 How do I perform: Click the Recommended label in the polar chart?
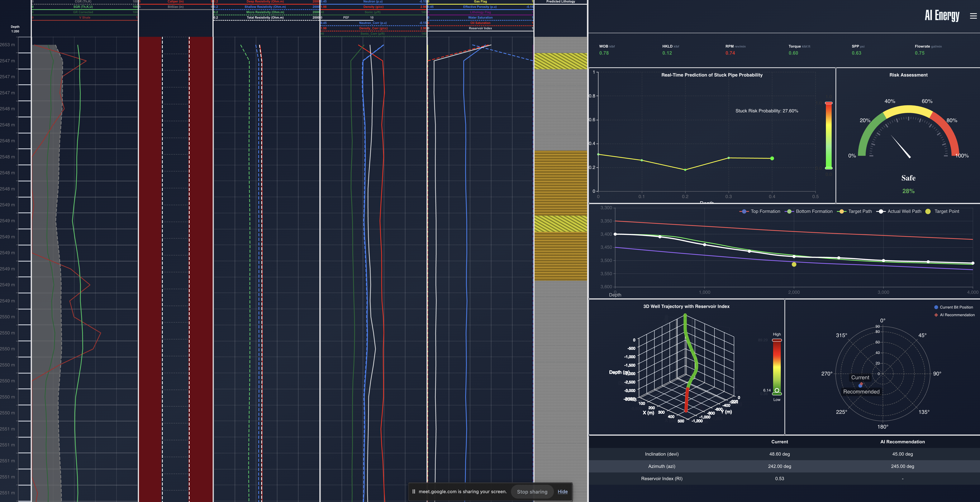point(861,391)
